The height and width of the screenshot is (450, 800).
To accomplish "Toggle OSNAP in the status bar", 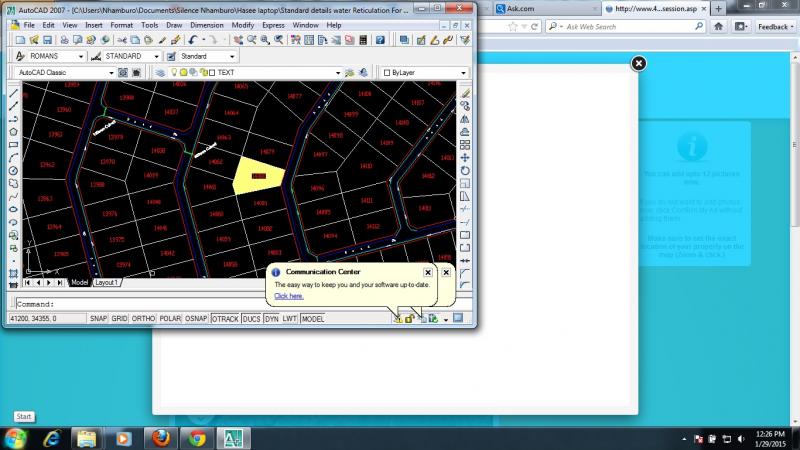I will [x=196, y=318].
